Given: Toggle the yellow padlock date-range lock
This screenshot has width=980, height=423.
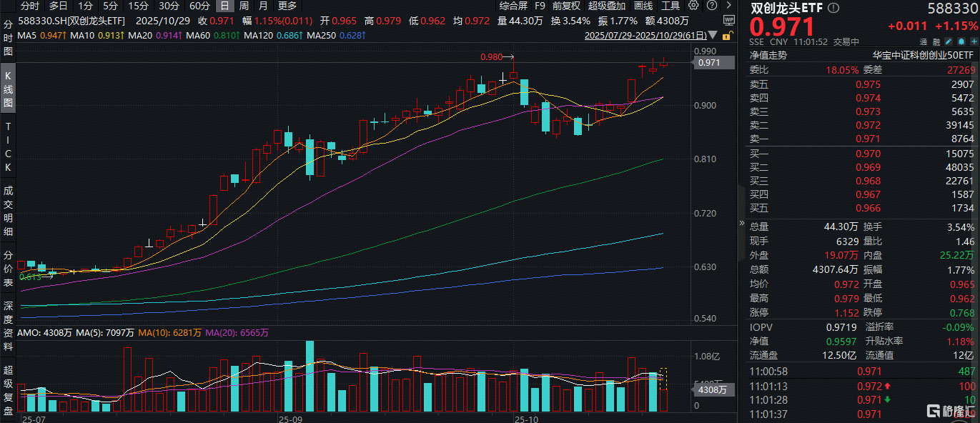Looking at the screenshot, I should point(727,35).
